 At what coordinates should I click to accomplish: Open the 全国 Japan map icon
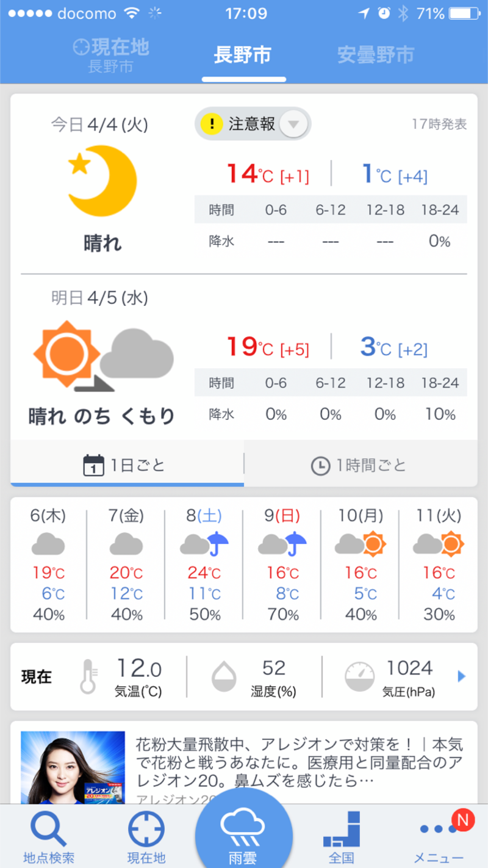[x=342, y=830]
